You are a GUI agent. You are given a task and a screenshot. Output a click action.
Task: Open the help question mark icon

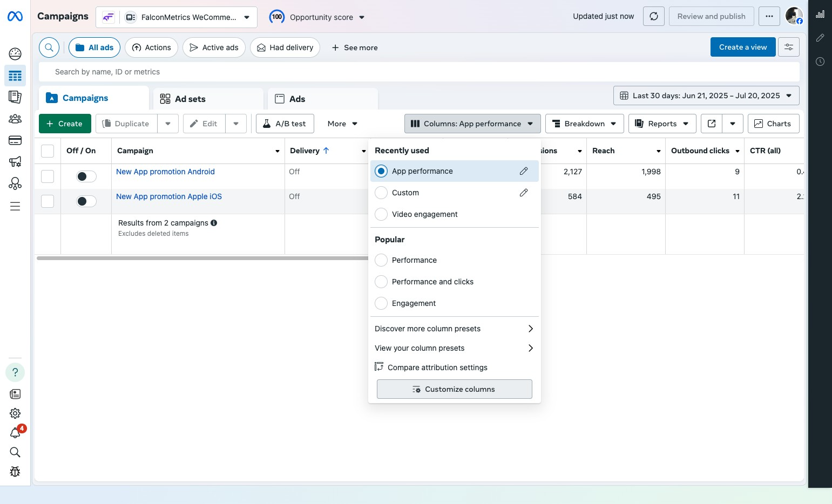(15, 372)
